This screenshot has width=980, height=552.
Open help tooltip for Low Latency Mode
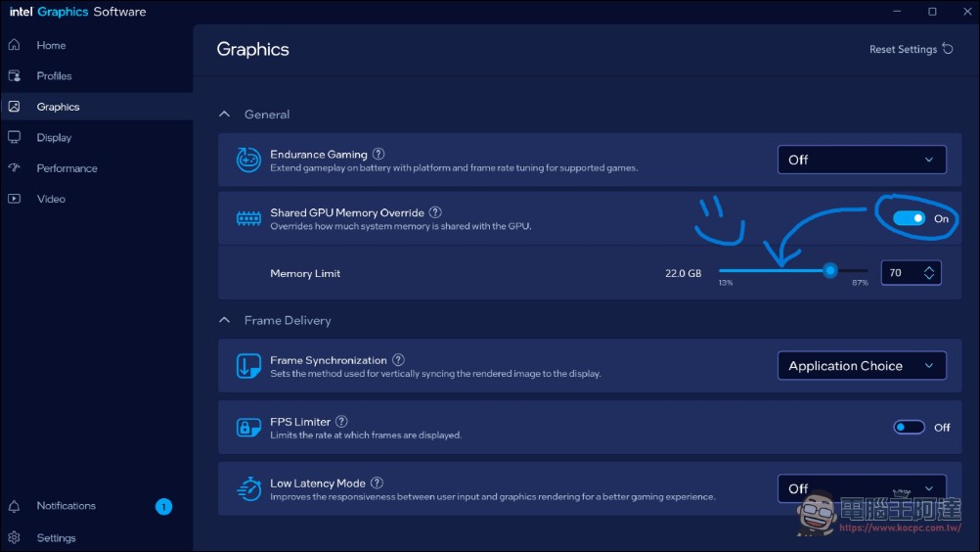[377, 483]
